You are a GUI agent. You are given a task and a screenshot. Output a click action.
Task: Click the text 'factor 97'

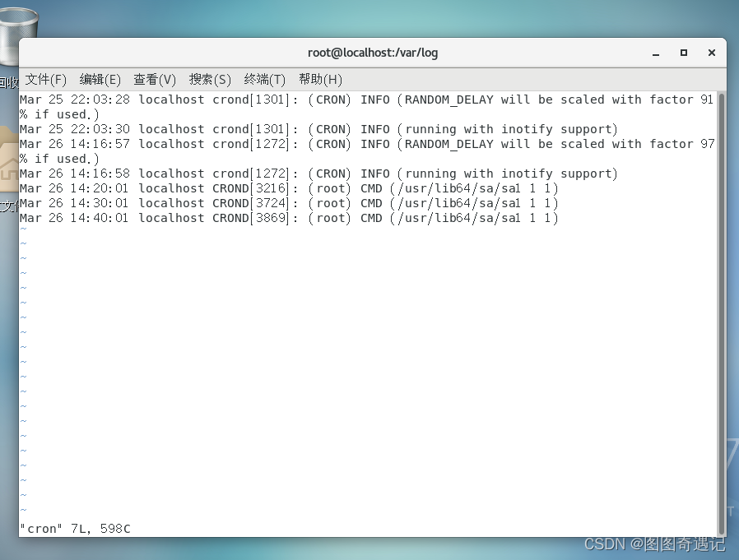click(x=681, y=144)
